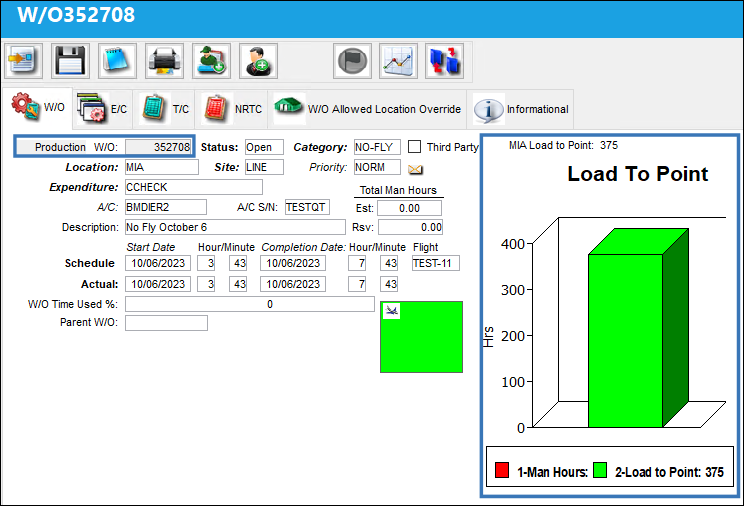
Task: Click the Actual start hour field
Action: 206,284
